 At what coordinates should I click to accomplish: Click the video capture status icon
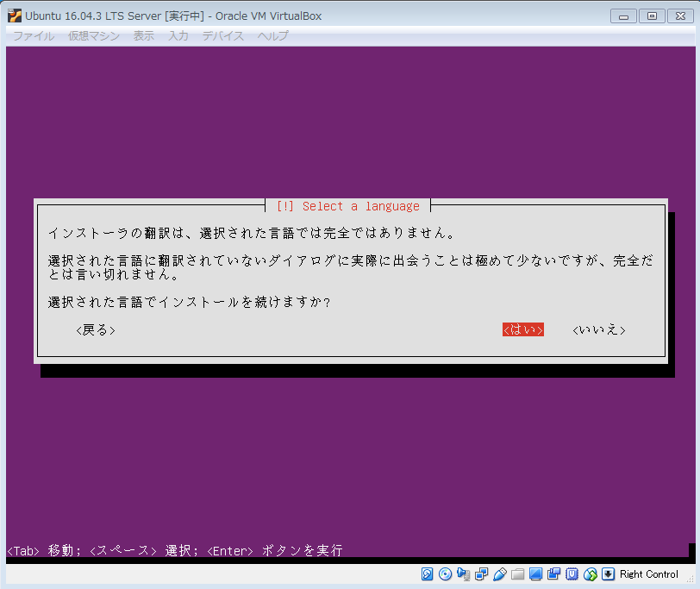[x=553, y=574]
